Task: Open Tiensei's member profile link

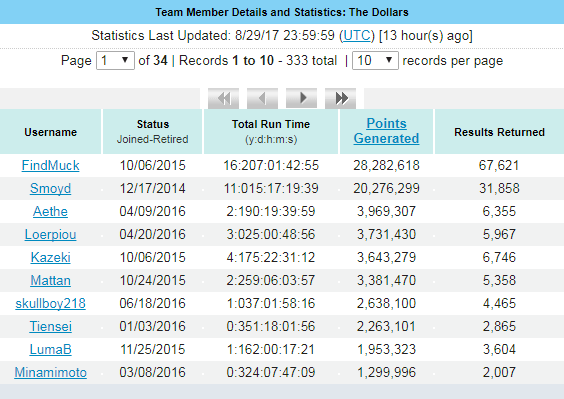Action: point(50,327)
